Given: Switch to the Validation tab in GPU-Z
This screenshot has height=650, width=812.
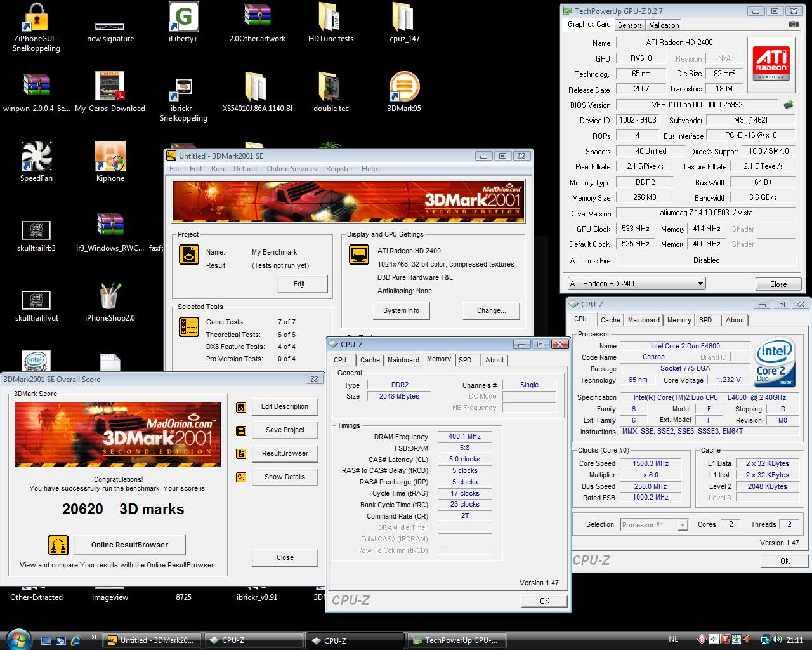Looking at the screenshot, I should tap(664, 25).
